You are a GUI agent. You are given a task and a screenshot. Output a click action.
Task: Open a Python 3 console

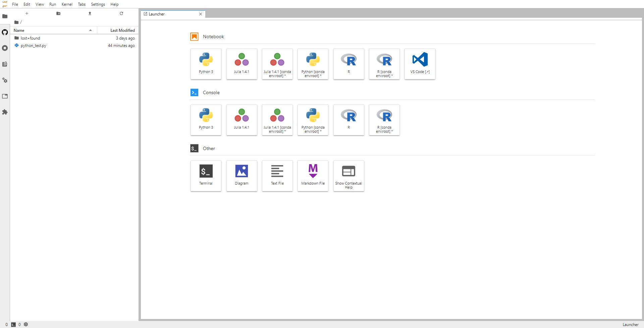tap(206, 120)
